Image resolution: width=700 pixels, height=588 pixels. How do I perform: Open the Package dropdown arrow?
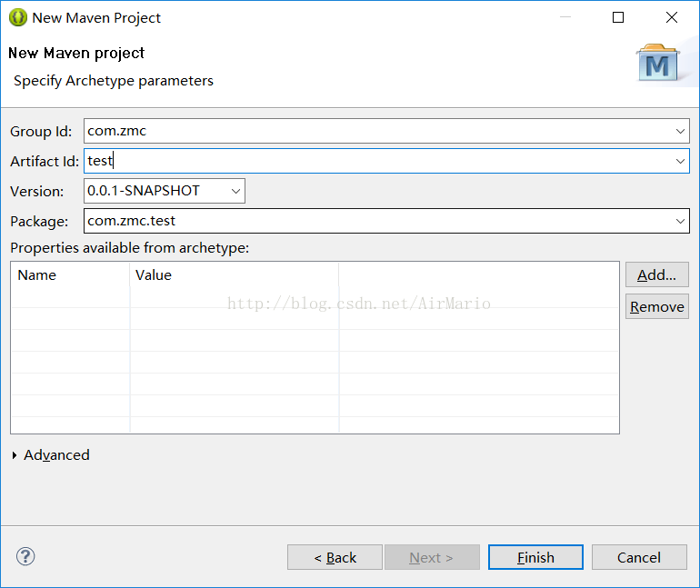click(680, 221)
